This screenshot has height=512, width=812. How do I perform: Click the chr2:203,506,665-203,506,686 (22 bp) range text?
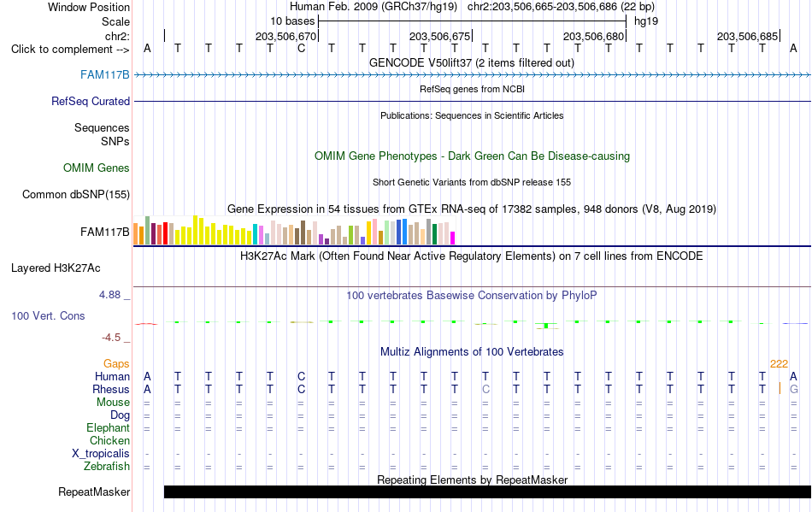(561, 7)
